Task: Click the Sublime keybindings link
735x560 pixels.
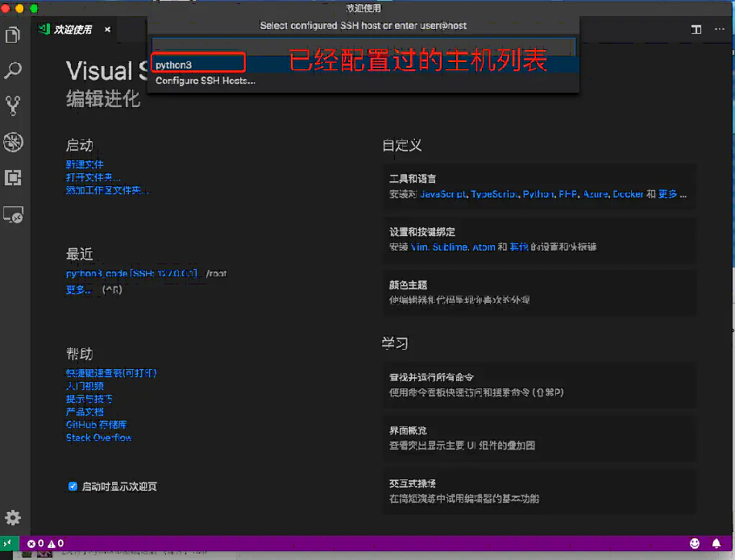Action: (x=450, y=247)
